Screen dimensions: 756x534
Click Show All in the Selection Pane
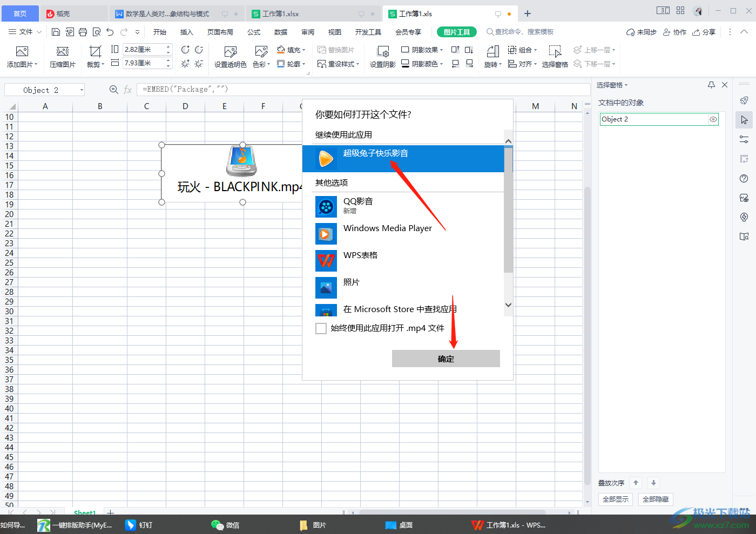point(616,499)
